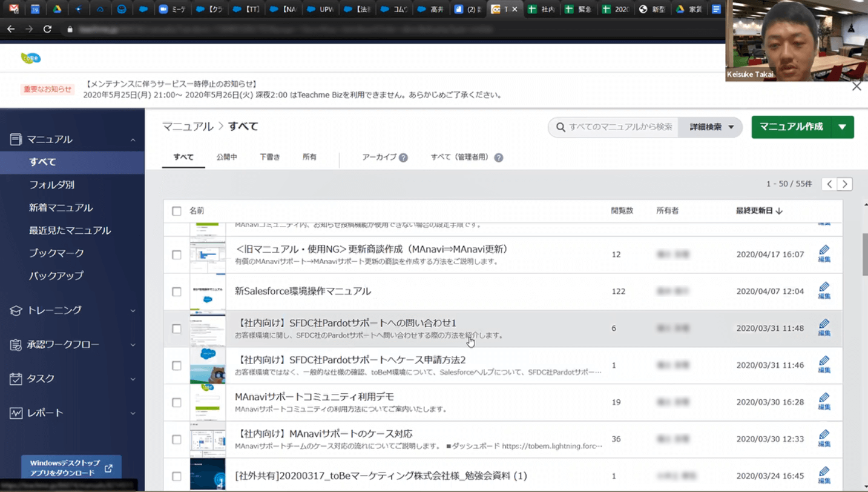
Task: Check the MAnaviサポートのケース対応 row checkbox
Action: tap(177, 440)
